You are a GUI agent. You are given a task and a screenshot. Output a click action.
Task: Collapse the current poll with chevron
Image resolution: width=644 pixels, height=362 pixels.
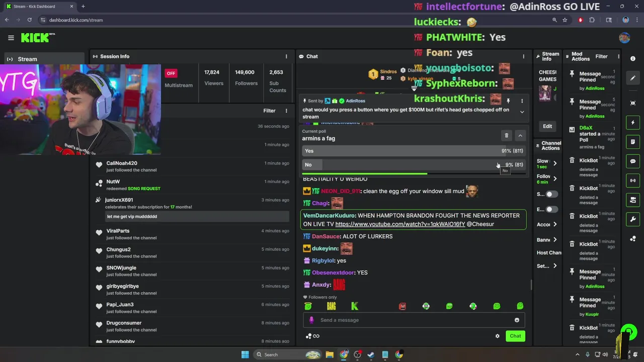point(520,135)
